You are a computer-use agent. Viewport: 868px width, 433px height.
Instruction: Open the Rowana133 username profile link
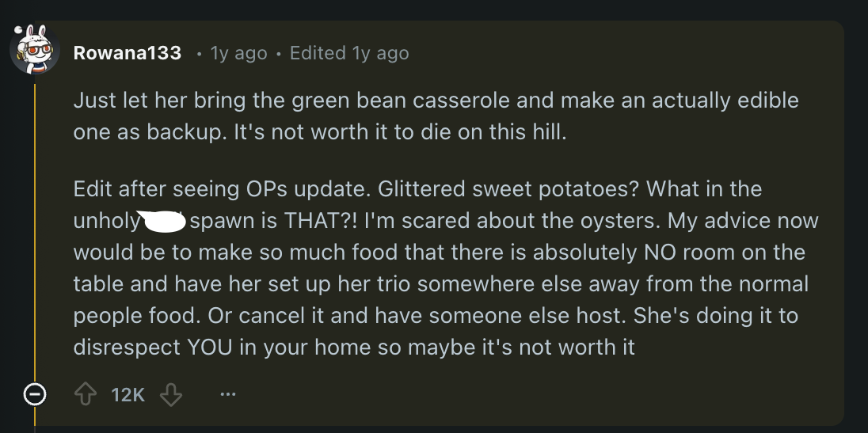click(127, 53)
